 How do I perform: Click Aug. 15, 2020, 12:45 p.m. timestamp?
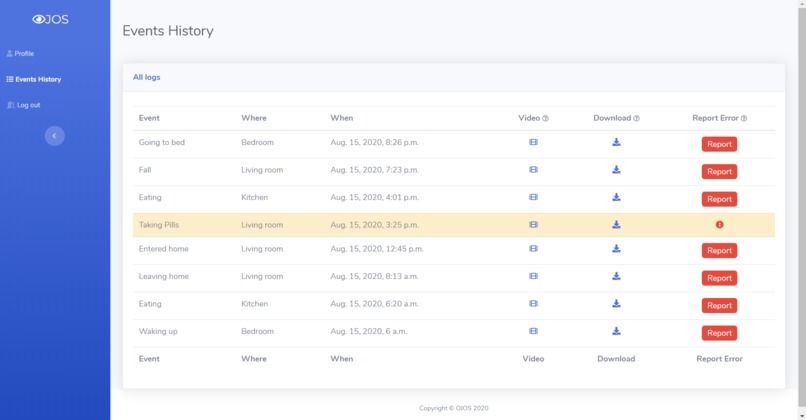pos(377,249)
